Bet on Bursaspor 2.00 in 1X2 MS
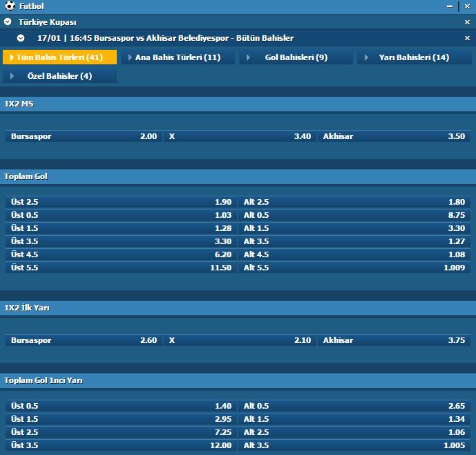476x455 pixels. (84, 136)
